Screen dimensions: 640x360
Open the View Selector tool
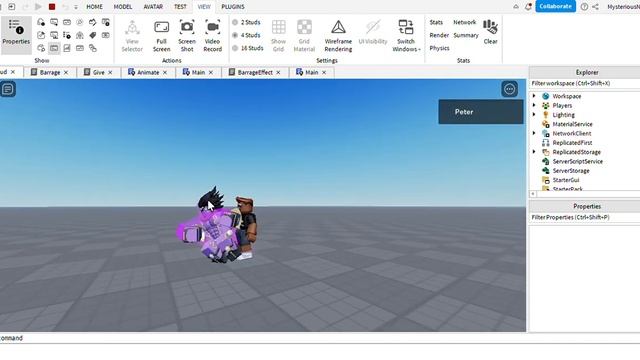click(x=132, y=36)
